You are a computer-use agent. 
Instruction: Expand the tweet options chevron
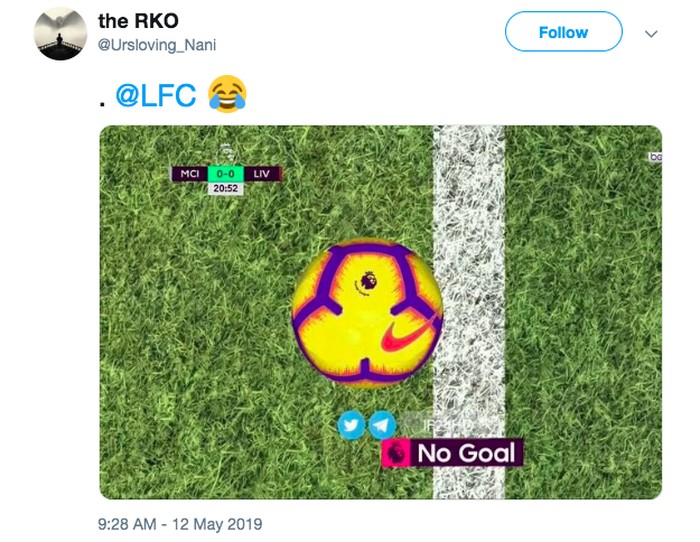coord(651,33)
